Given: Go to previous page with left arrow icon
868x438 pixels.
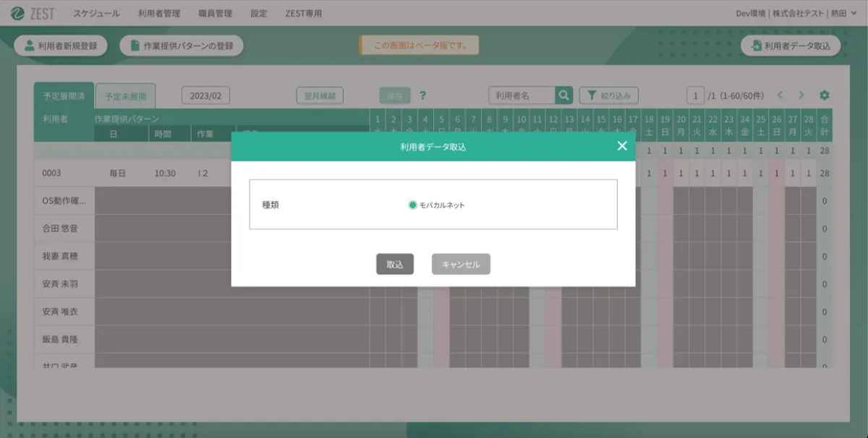Looking at the screenshot, I should pos(781,95).
